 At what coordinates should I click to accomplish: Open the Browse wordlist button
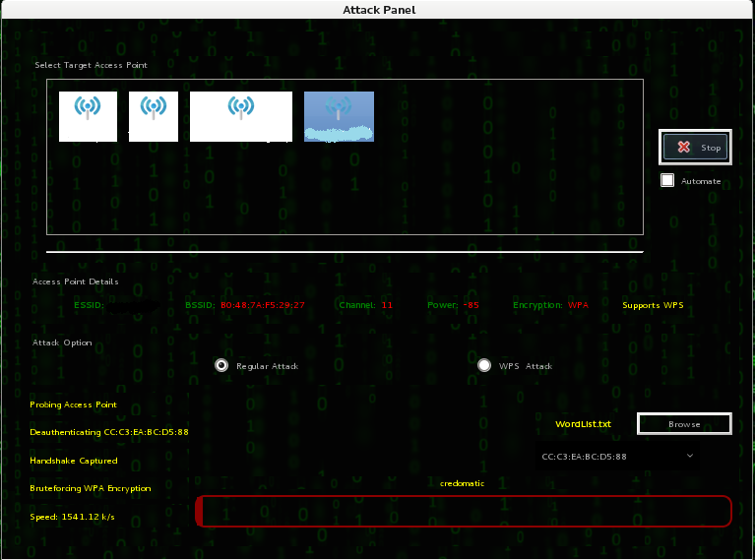tap(684, 424)
